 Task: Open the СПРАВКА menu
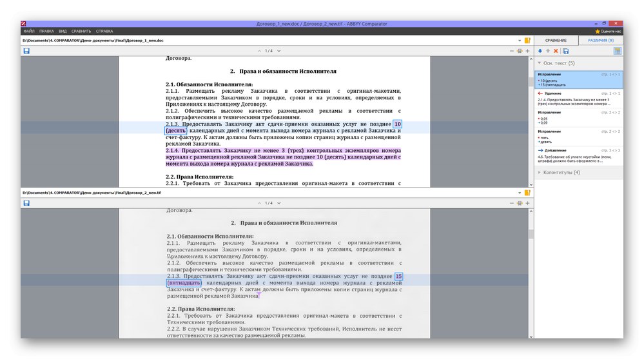[104, 31]
